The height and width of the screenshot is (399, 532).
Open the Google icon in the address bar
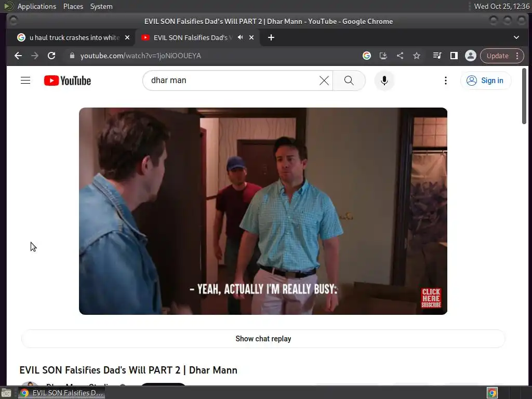[366, 56]
